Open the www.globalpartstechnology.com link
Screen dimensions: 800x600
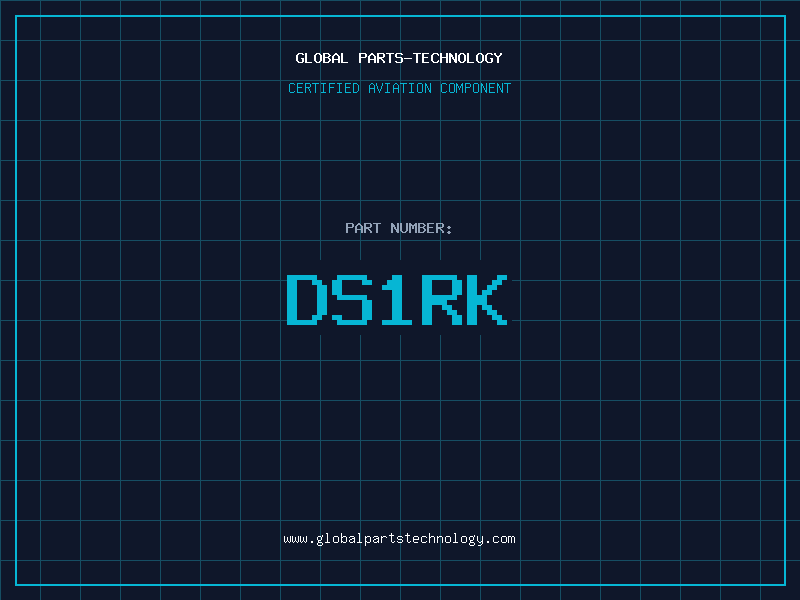click(399, 539)
